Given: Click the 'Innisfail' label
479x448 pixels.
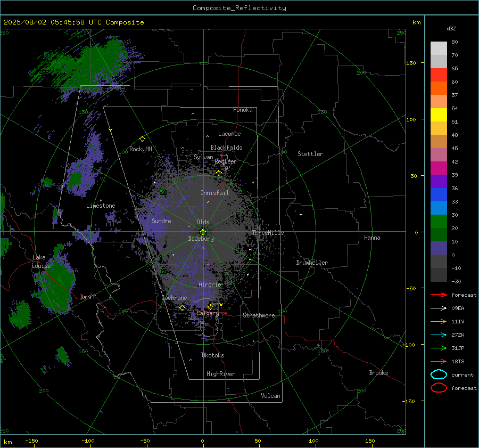Looking at the screenshot, I should tap(214, 193).
